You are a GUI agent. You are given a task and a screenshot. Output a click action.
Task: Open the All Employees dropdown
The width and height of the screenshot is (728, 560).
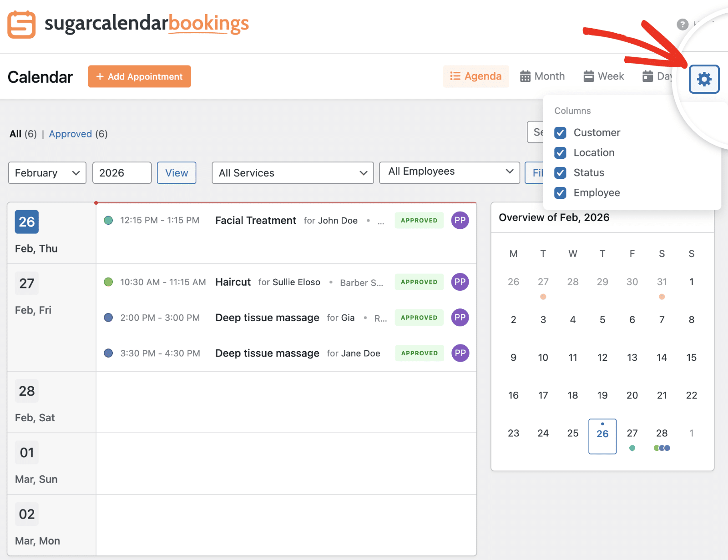point(449,172)
